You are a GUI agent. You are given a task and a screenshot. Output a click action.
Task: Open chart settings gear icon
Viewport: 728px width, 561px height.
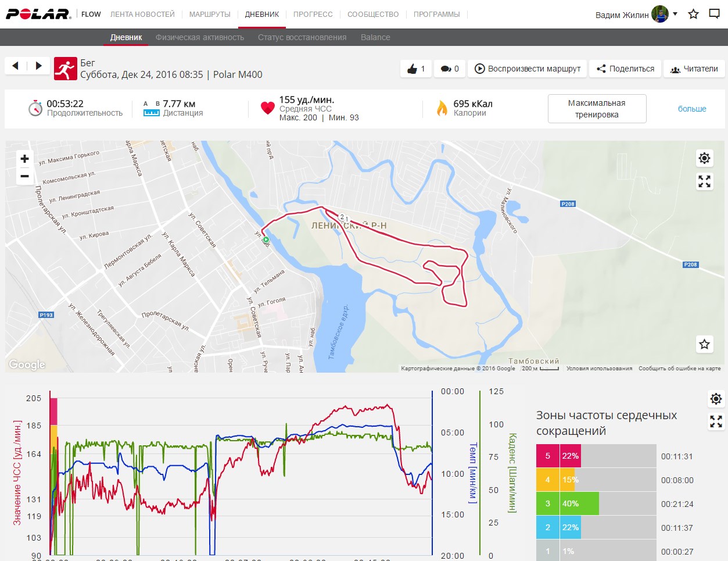716,399
